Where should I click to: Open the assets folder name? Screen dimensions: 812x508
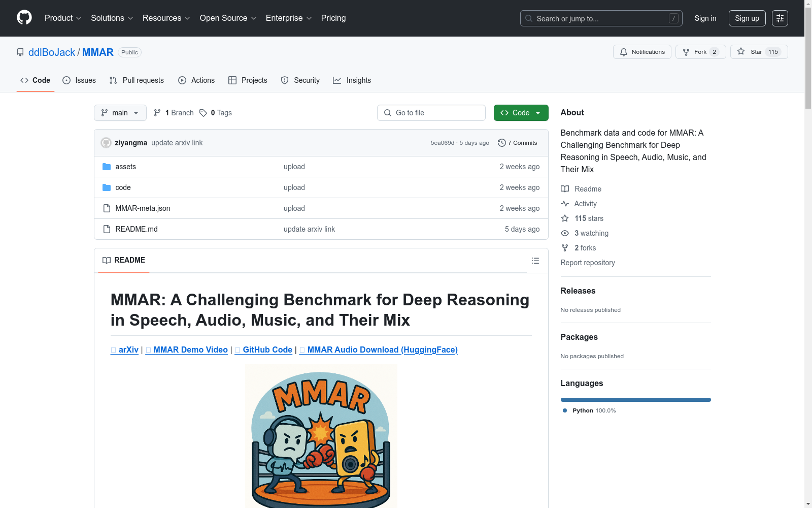125,167
